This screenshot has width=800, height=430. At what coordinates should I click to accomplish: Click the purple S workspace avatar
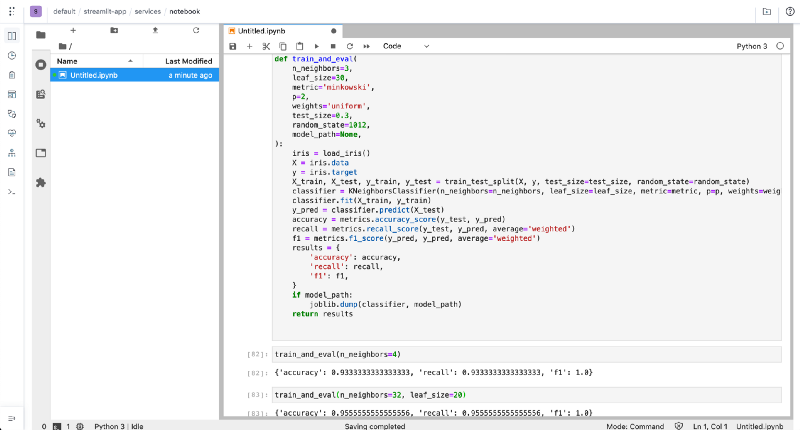(x=36, y=11)
